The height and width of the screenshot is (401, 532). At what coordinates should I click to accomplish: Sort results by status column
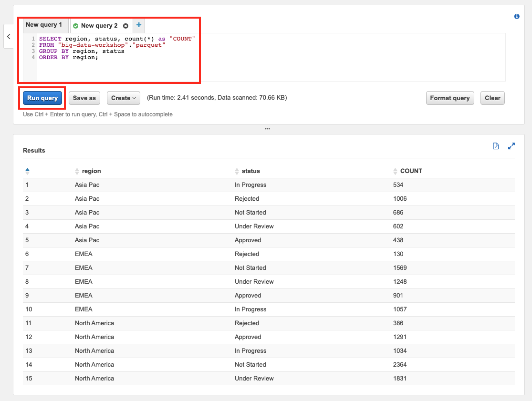tap(250, 171)
